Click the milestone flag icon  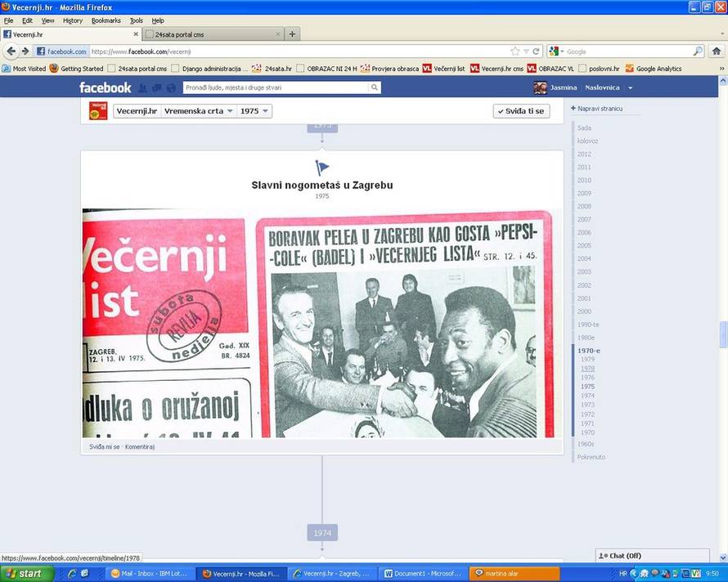322,168
